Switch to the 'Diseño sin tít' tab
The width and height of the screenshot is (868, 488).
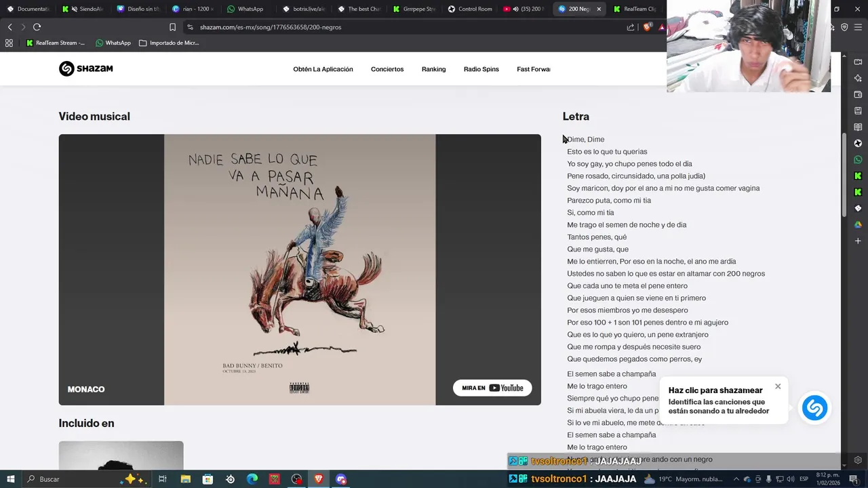tap(138, 9)
